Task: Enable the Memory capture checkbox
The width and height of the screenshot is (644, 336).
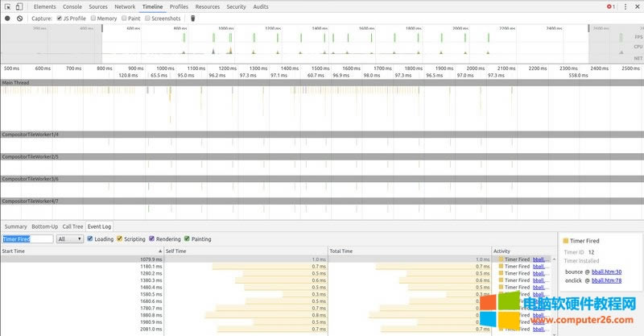Action: coord(93,18)
